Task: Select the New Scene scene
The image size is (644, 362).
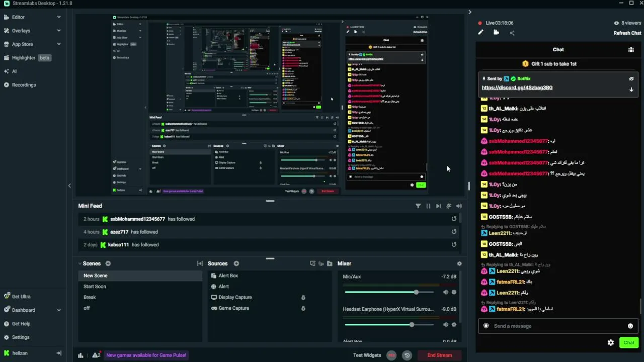Action: 140,276
